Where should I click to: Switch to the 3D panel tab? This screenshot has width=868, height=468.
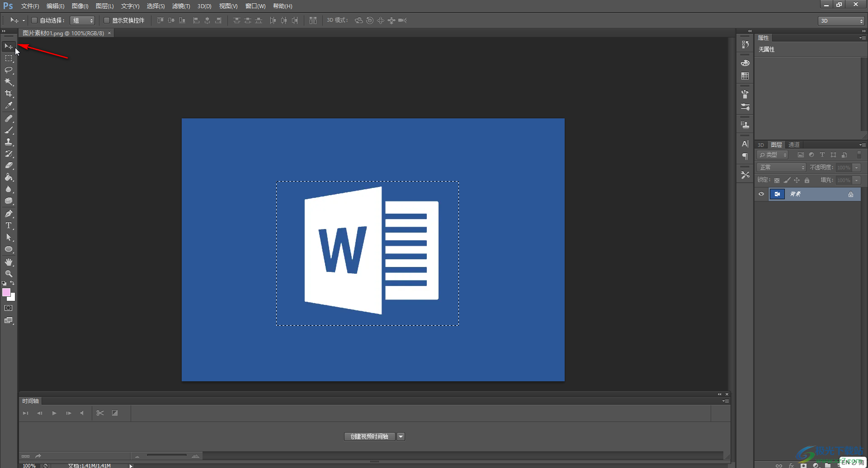761,145
